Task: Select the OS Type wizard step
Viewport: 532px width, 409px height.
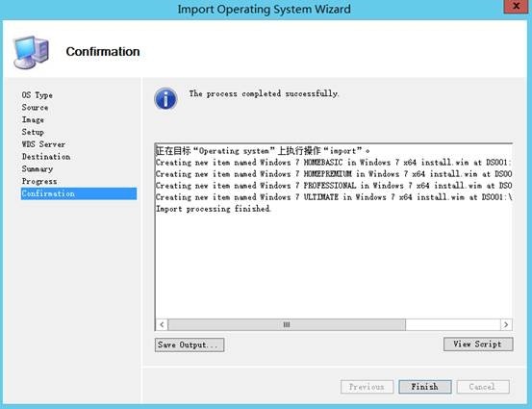Action: 38,95
